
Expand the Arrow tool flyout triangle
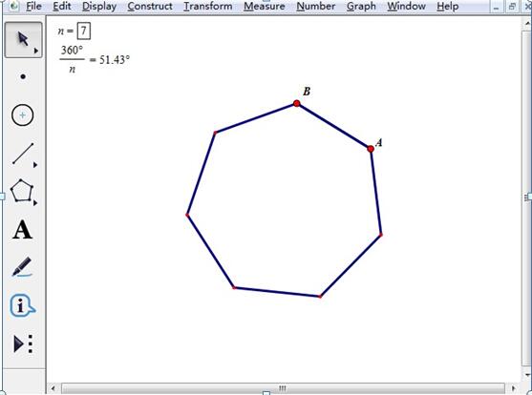pyautogui.click(x=36, y=51)
